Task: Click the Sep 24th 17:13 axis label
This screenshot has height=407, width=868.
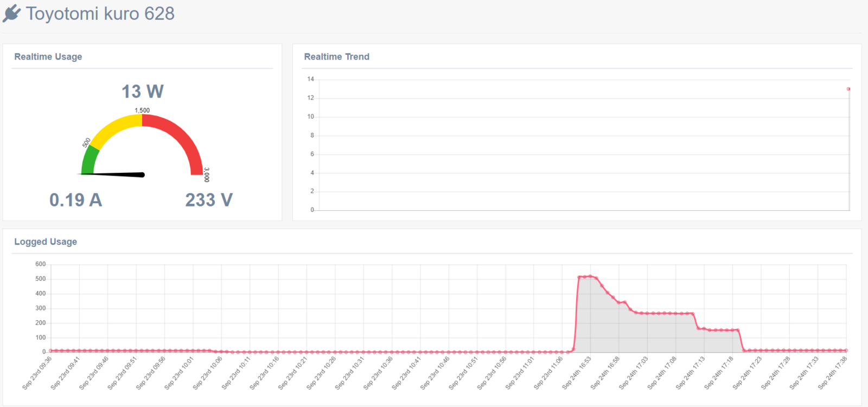Action: point(691,373)
